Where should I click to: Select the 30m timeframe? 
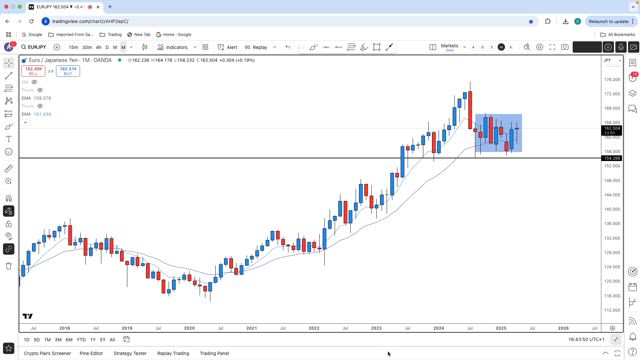click(x=87, y=47)
